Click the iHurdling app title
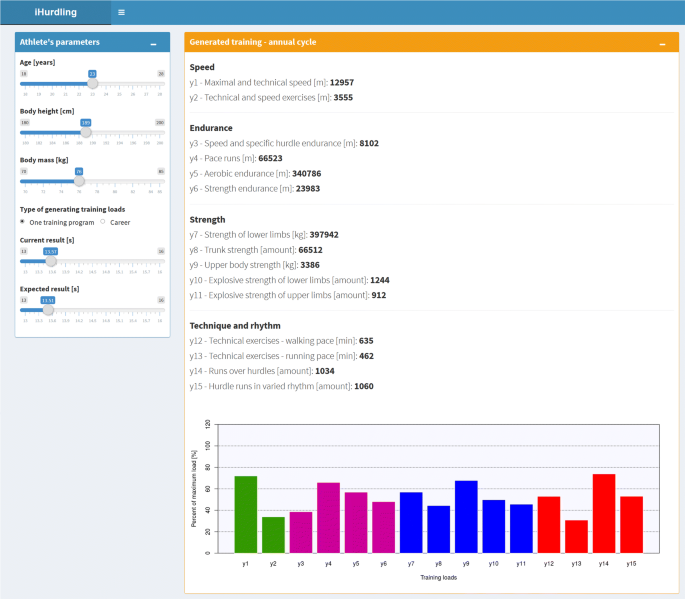 coord(55,12)
